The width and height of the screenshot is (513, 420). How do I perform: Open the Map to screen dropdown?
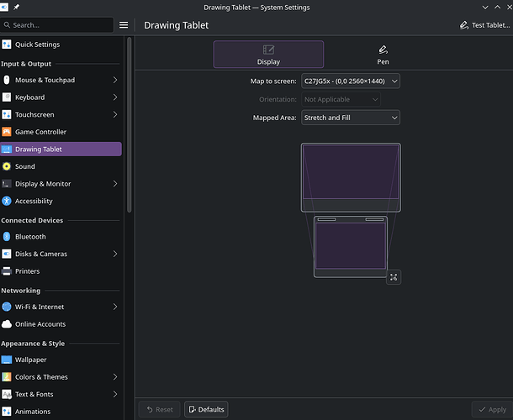pos(350,81)
